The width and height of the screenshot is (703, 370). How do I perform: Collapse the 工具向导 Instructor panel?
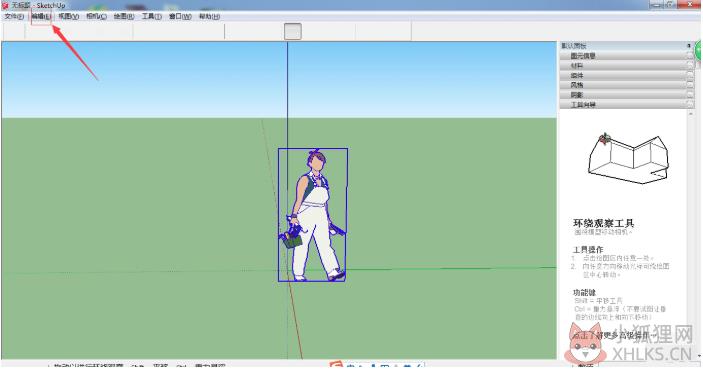coord(626,105)
